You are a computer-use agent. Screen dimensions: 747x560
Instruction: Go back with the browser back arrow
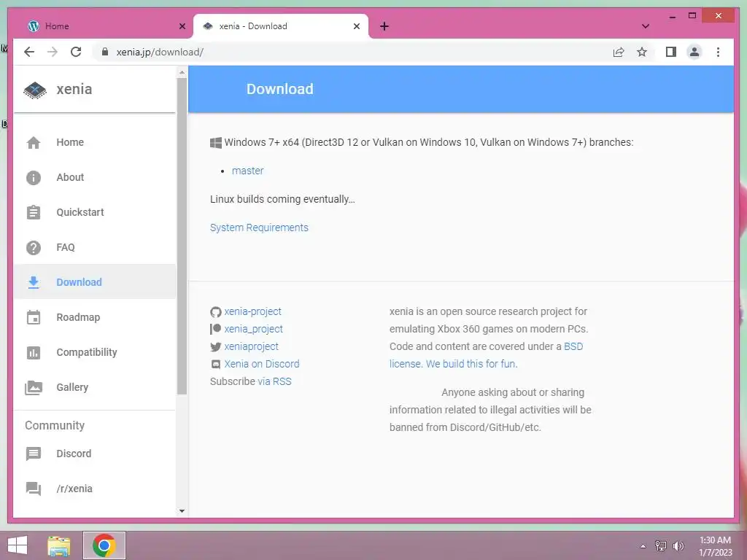[29, 52]
